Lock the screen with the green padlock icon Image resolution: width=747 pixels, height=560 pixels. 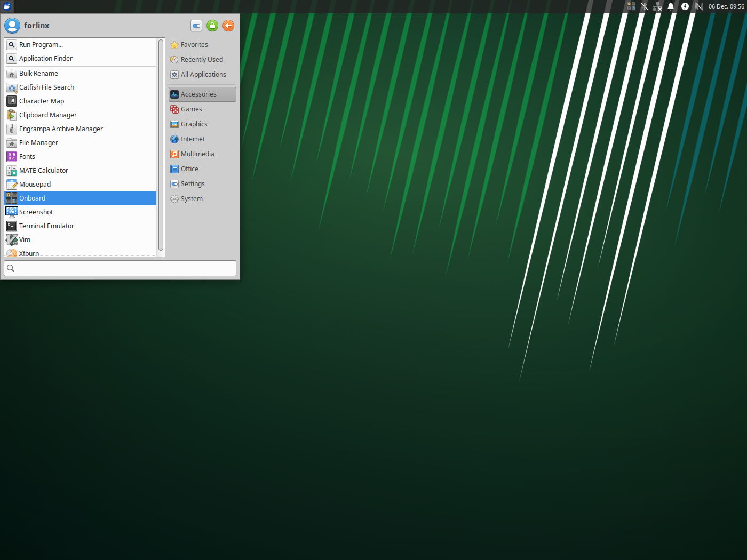point(212,26)
